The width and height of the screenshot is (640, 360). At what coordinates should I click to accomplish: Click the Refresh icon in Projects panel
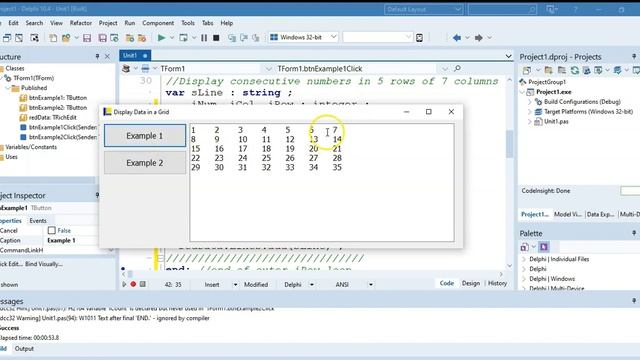point(575,70)
